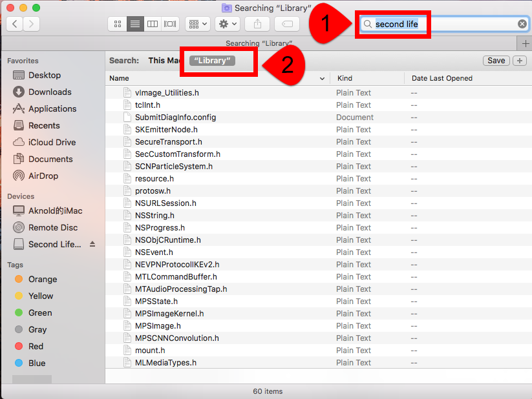
Task: Eject the Second Life disk
Action: click(x=92, y=244)
